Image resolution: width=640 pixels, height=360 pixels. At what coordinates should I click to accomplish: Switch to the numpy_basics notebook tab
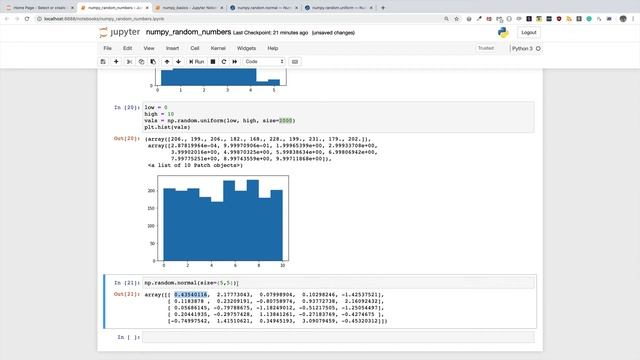188,8
